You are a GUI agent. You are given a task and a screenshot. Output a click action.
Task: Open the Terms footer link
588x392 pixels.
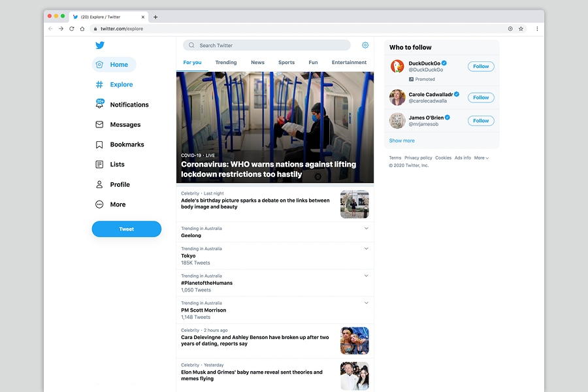(395, 158)
